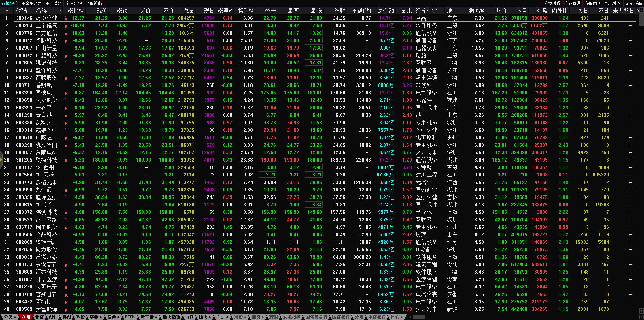Select the 东方通信 stock row
Screen dimensions: 644x320
(x=47, y=33)
